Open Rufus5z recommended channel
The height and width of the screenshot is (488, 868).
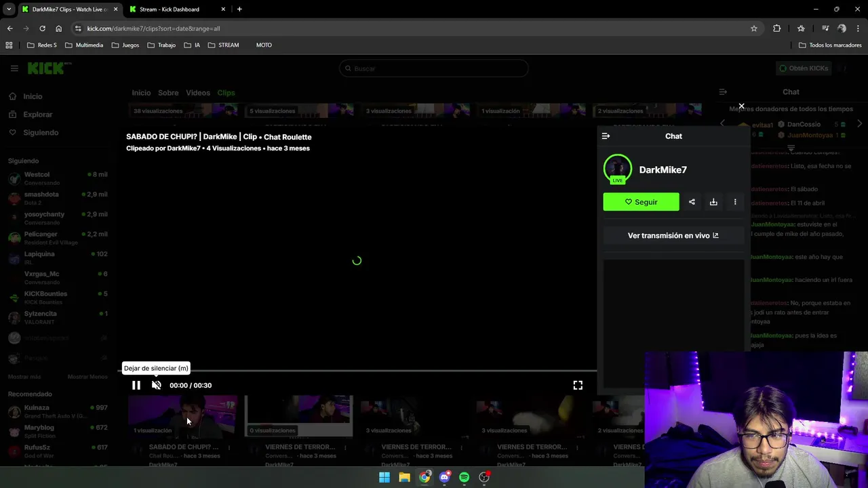(x=58, y=451)
